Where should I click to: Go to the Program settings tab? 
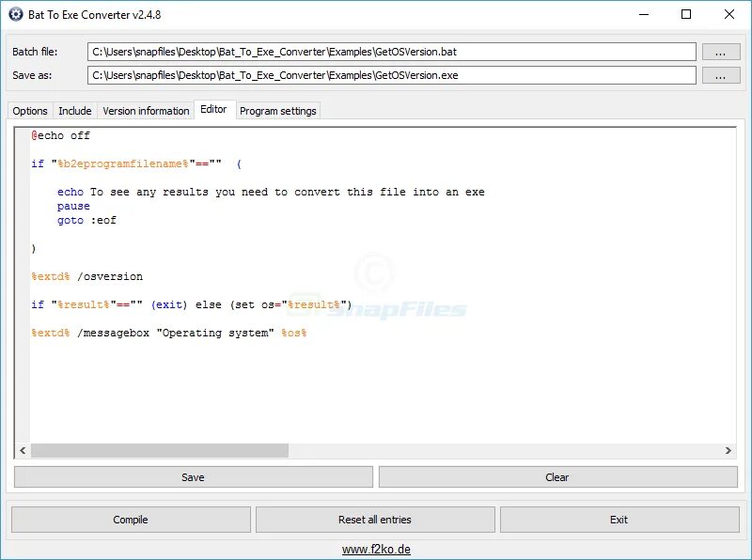tap(277, 111)
